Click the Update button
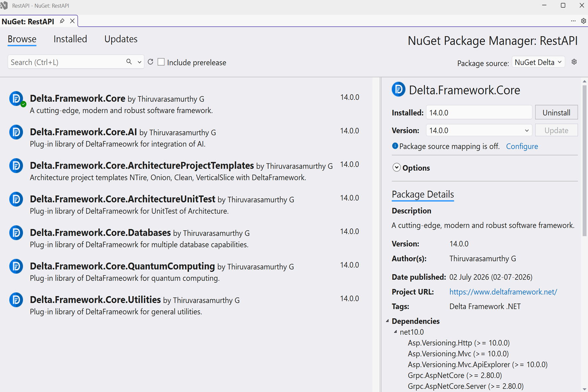Viewport: 588px width, 392px height. (556, 130)
